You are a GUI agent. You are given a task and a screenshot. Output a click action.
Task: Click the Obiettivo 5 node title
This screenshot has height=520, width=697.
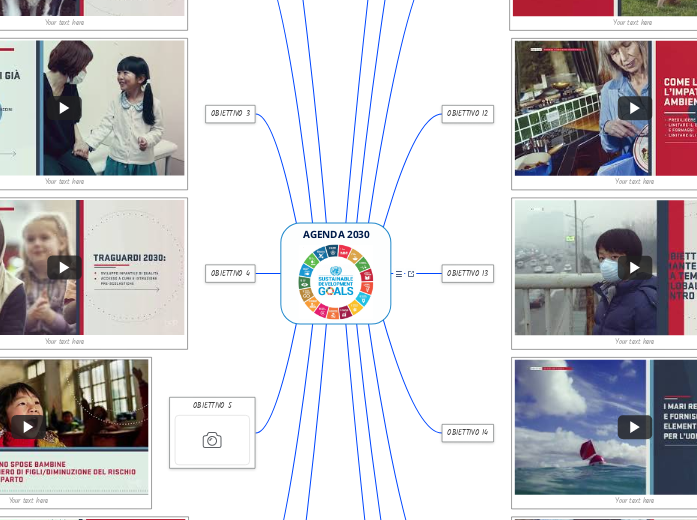212,405
